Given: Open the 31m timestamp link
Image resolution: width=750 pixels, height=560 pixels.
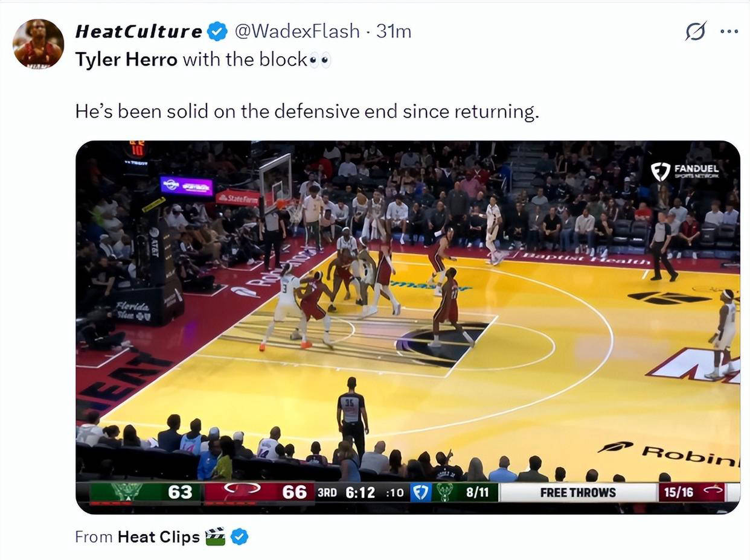Looking at the screenshot, I should coord(394,31).
